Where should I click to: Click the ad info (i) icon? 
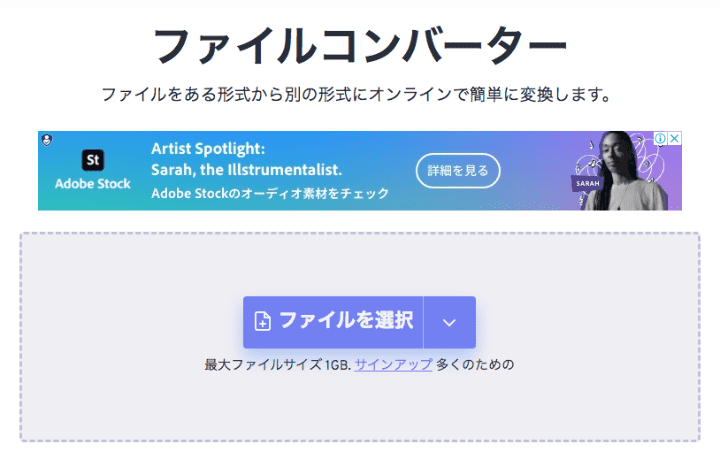click(x=660, y=138)
